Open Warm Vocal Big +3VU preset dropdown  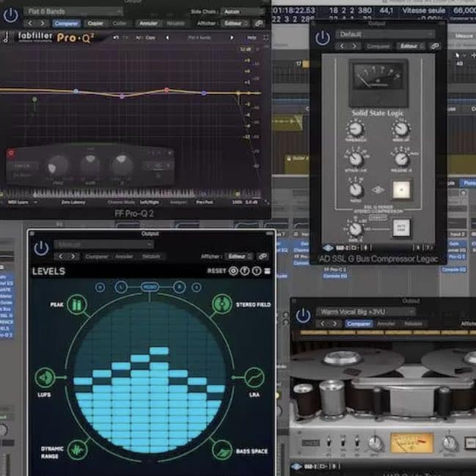pyautogui.click(x=366, y=312)
